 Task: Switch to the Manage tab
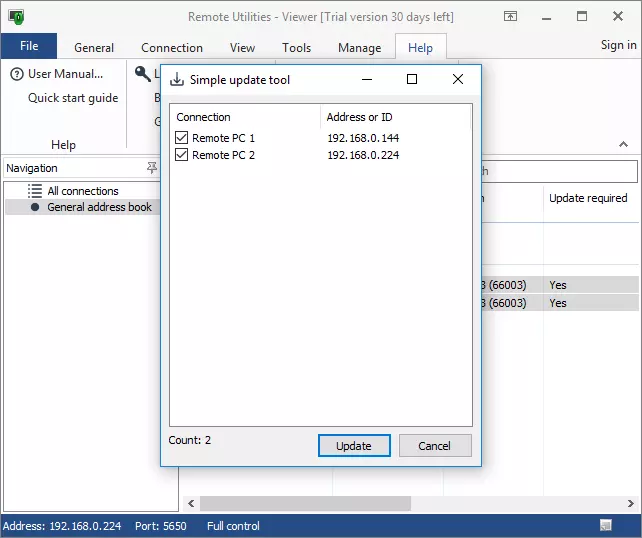(359, 47)
